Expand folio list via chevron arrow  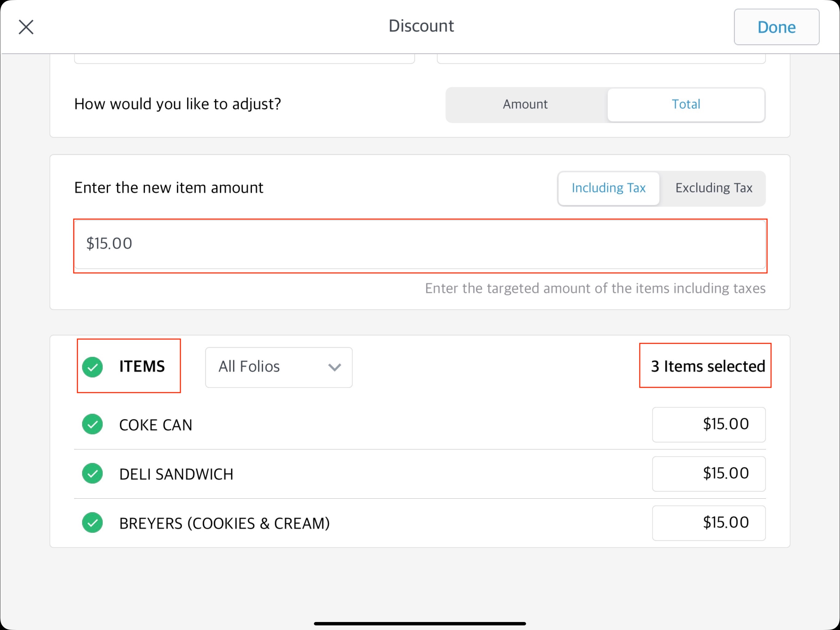pyautogui.click(x=334, y=367)
